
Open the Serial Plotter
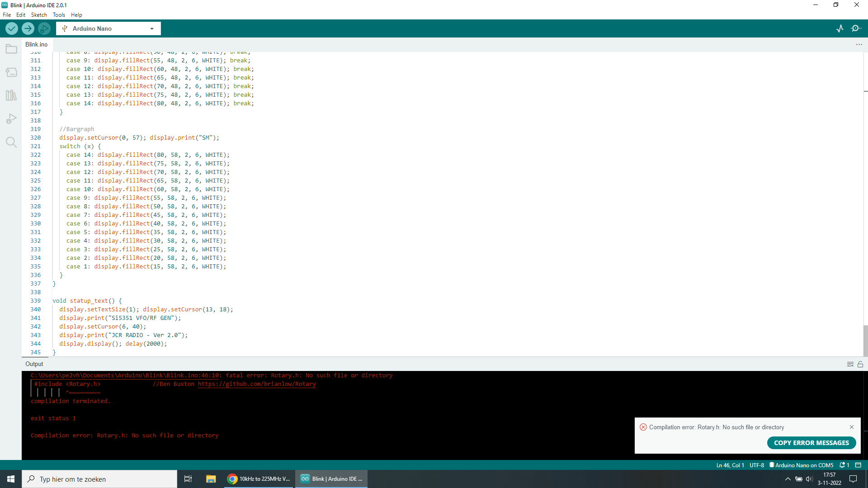click(840, 28)
